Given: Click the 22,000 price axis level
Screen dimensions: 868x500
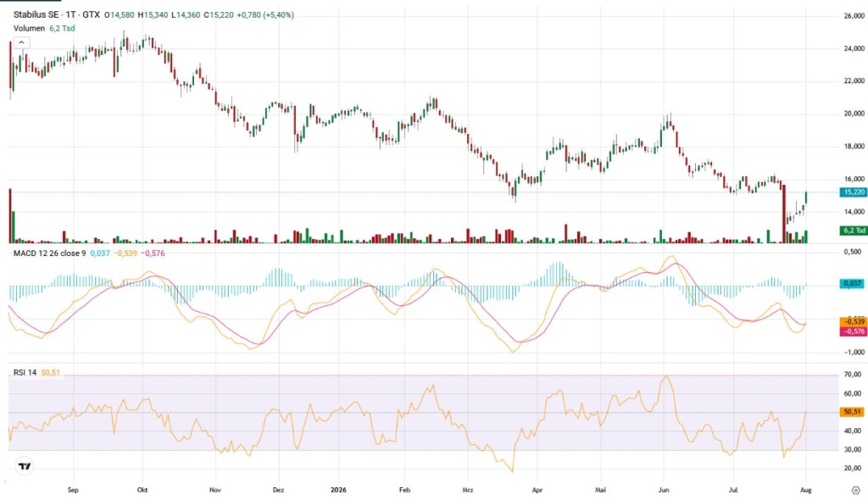Looking at the screenshot, I should (x=854, y=81).
